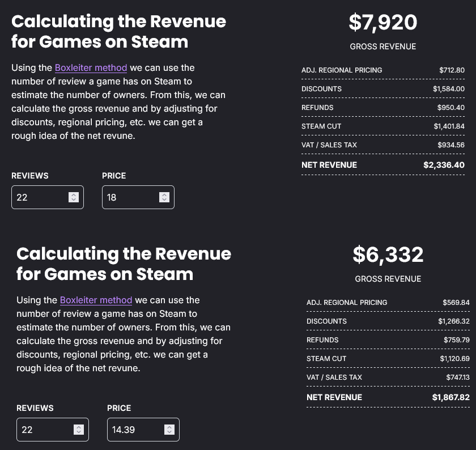Viewport: 476px width, 450px height.
Task: Click the $2,336.40 net revenue value
Action: [444, 165]
